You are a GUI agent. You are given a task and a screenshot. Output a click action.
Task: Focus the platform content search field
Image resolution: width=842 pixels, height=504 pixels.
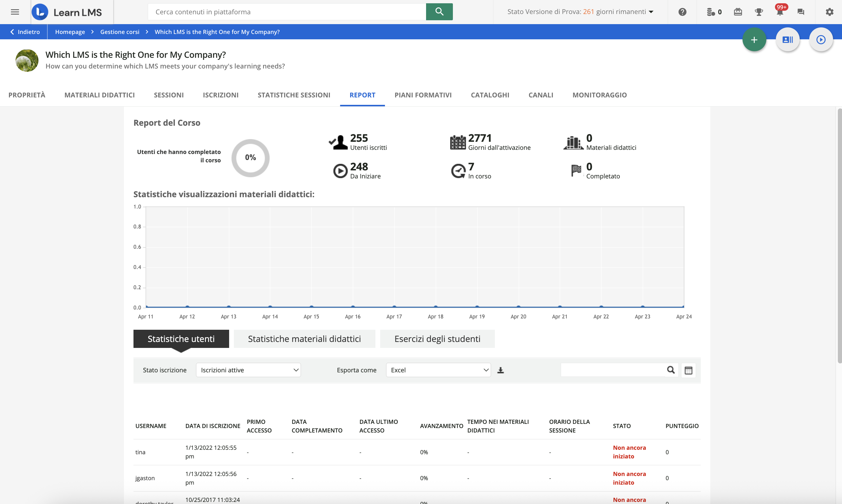[x=287, y=12]
